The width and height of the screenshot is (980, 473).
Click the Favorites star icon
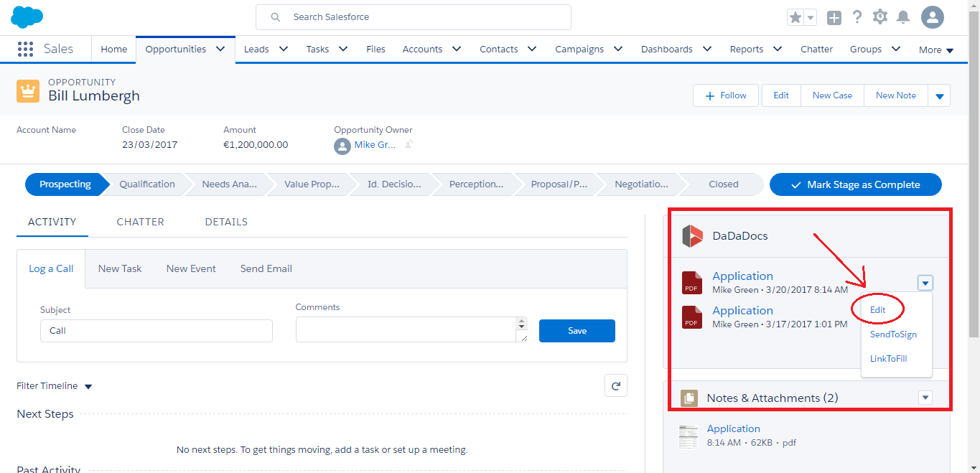[x=795, y=17]
